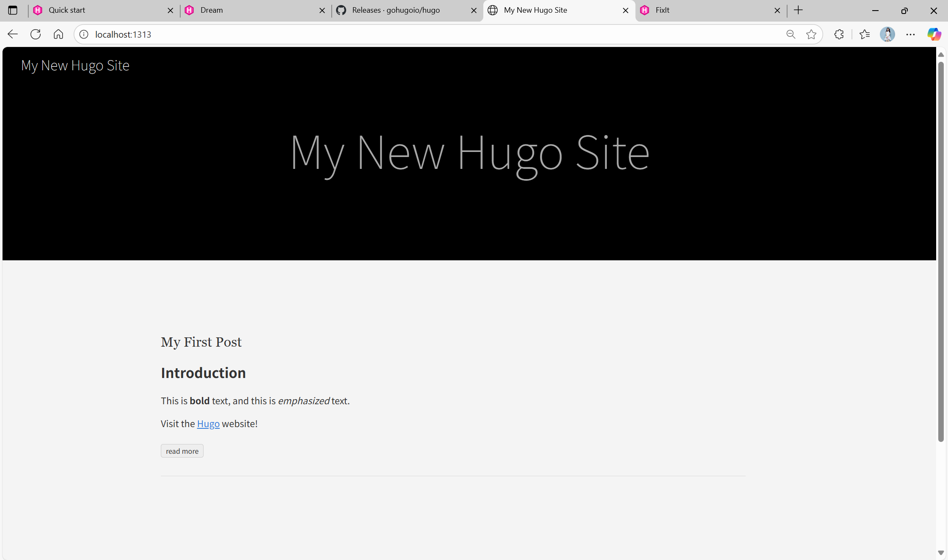Viewport: 948px width, 560px height.
Task: Close the Dream tab
Action: pyautogui.click(x=322, y=11)
